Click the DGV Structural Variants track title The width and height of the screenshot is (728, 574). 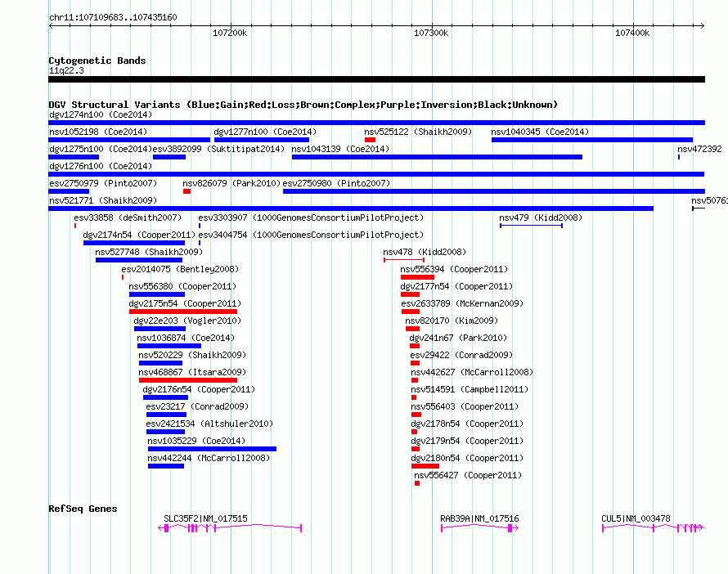click(303, 105)
